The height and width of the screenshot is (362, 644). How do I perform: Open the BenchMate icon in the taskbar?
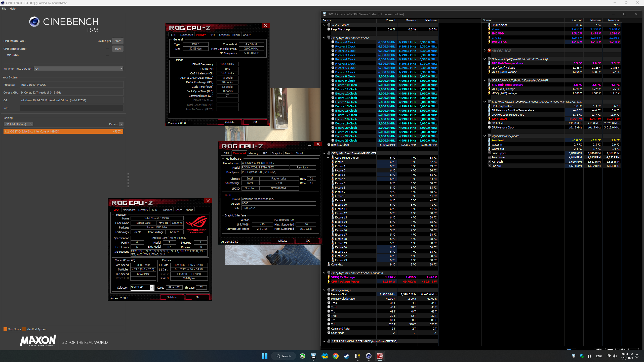click(x=357, y=356)
